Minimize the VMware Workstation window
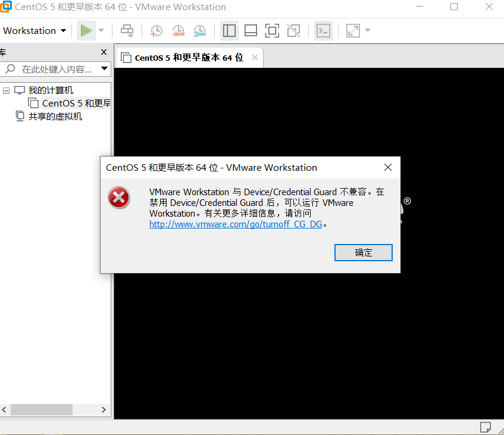504x435 pixels. 420,7
